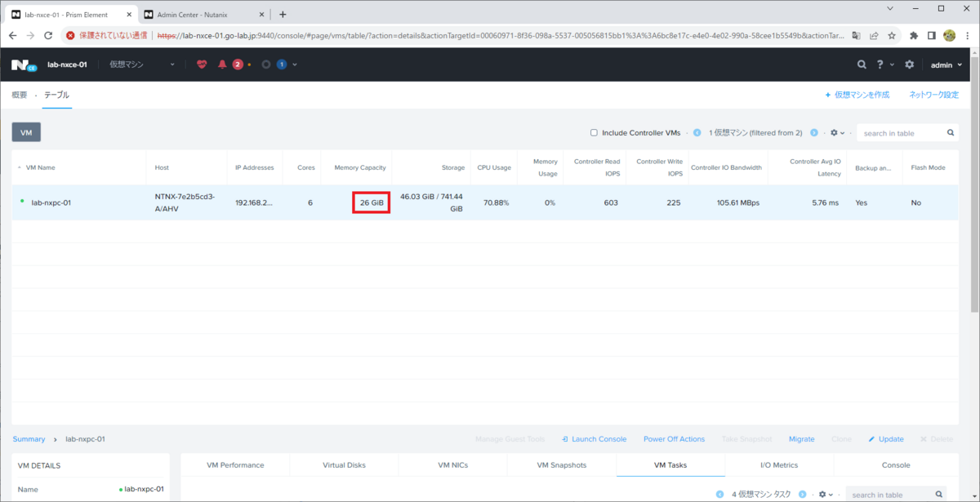This screenshot has height=502, width=980.
Task: Go to previous page of VM table
Action: (x=697, y=132)
